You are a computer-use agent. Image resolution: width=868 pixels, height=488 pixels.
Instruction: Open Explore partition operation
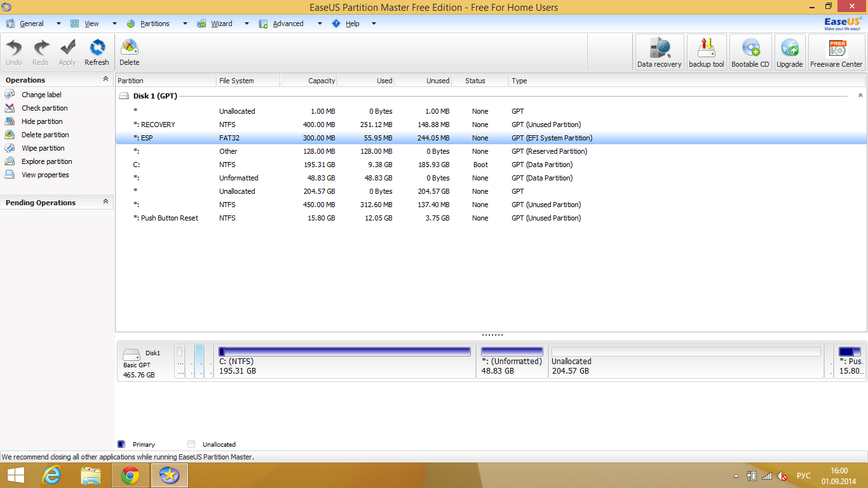pos(47,161)
